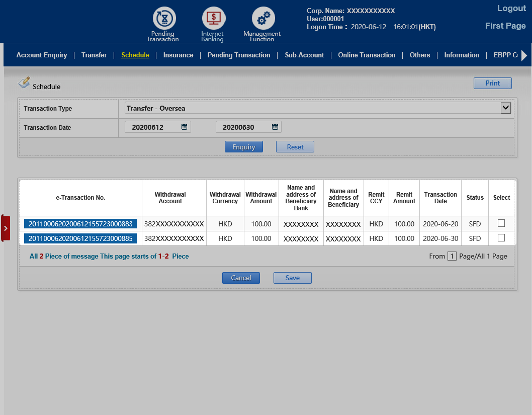Image resolution: width=532 pixels, height=415 pixels.
Task: Open the Sub-Account menu
Action: 304,55
